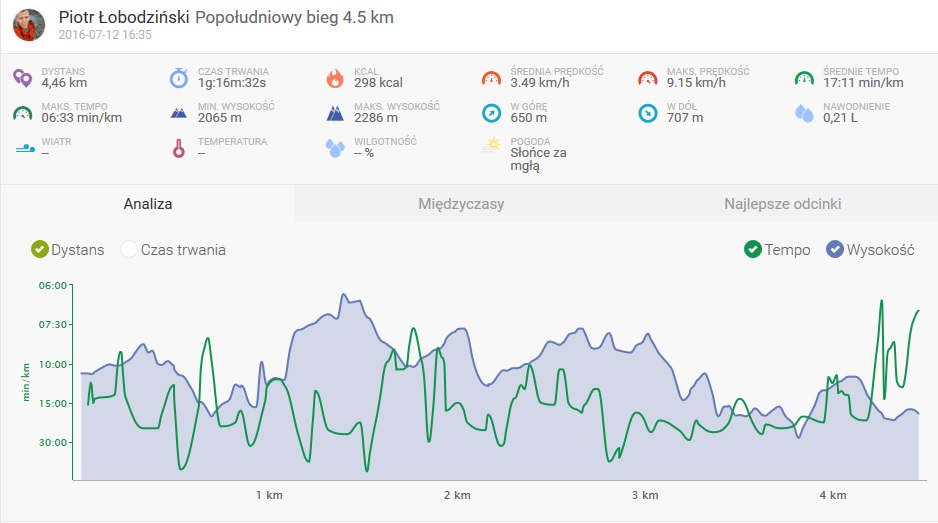Click the distance pin icon beside Dystans
The image size is (938, 523).
[23, 78]
